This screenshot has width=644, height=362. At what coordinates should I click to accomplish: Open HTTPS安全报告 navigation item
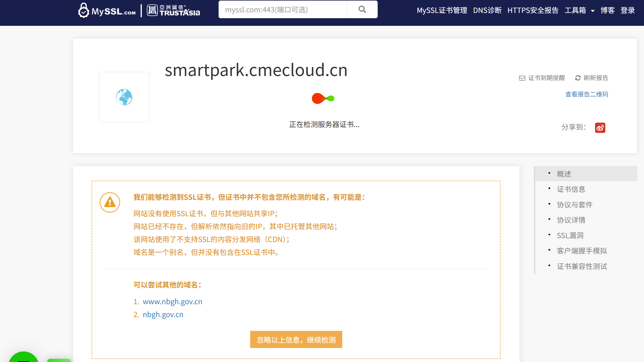tap(533, 11)
